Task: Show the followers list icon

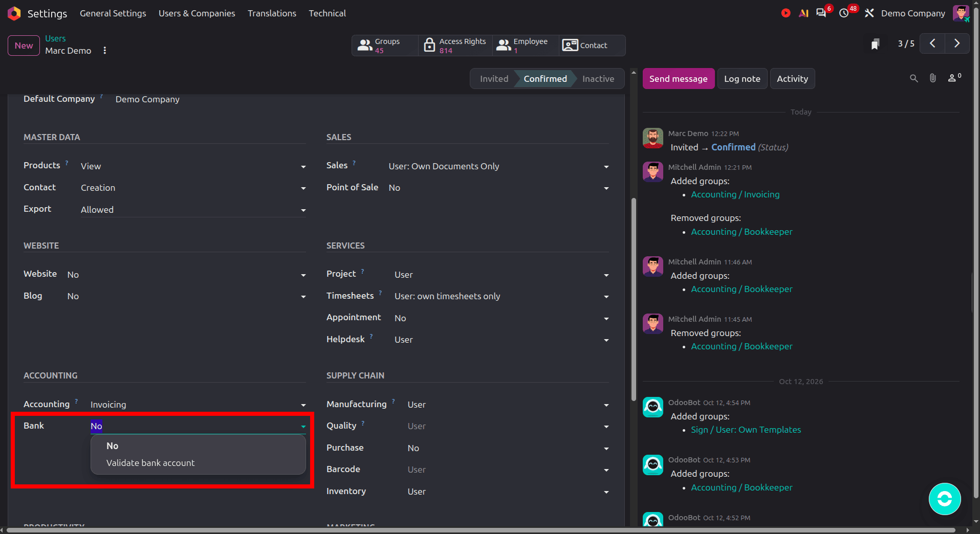Action: coord(954,78)
